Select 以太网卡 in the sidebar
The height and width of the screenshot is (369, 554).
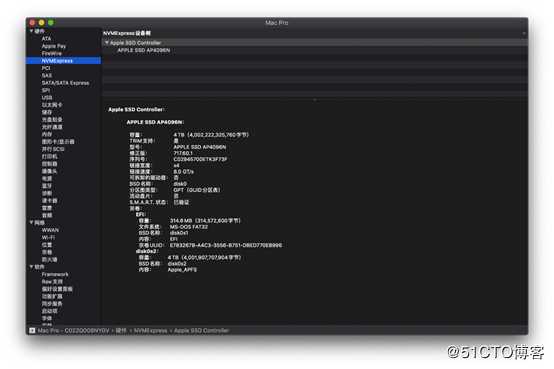pos(52,105)
